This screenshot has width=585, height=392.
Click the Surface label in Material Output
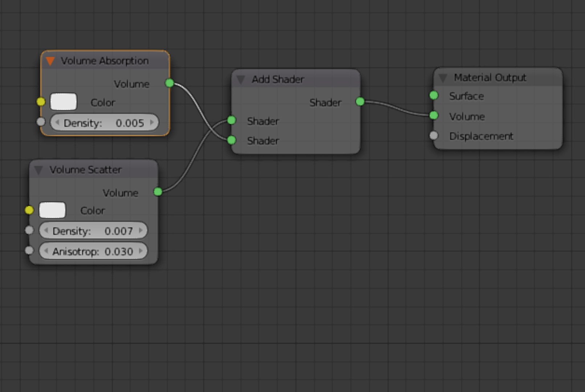pyautogui.click(x=467, y=96)
